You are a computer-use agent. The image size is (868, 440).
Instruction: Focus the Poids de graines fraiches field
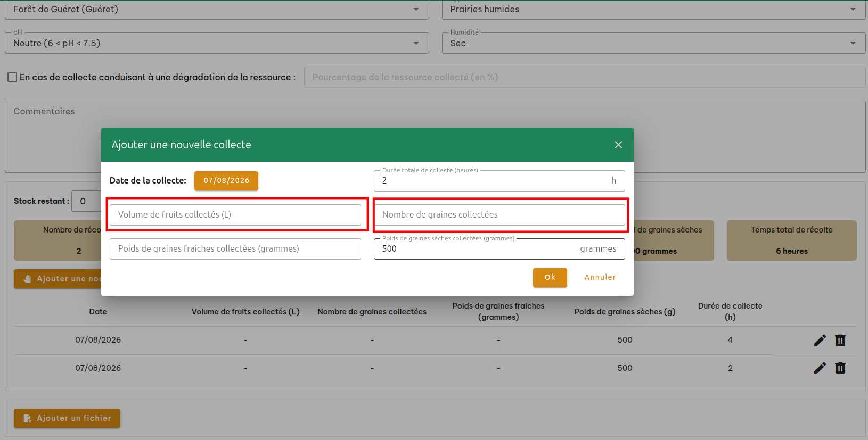tap(235, 248)
